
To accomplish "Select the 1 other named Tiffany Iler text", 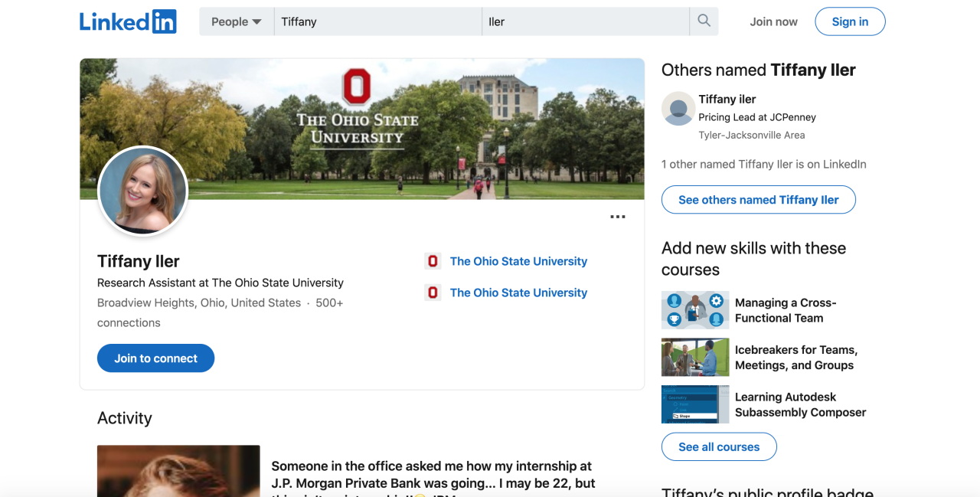I will coord(764,164).
